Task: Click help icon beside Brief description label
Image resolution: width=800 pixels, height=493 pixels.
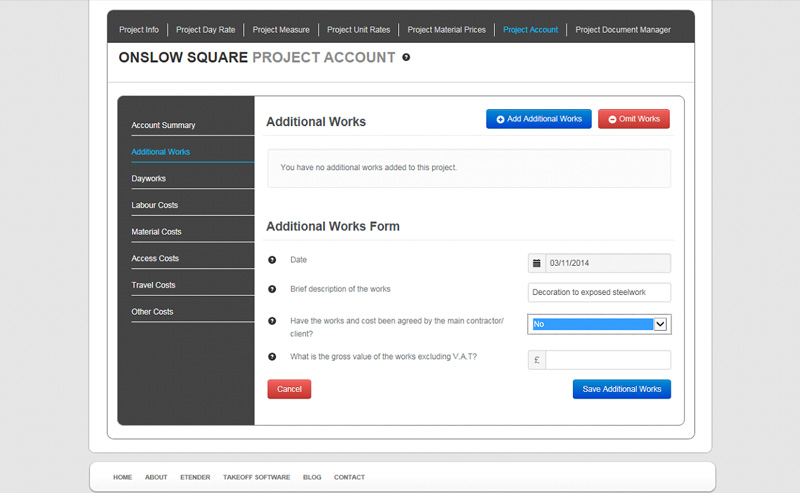Action: click(272, 289)
